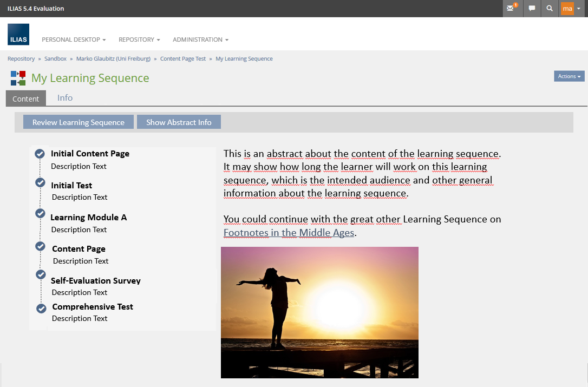This screenshot has width=588, height=387.
Task: Click the checkmark beside Initial Test
Action: (40, 182)
